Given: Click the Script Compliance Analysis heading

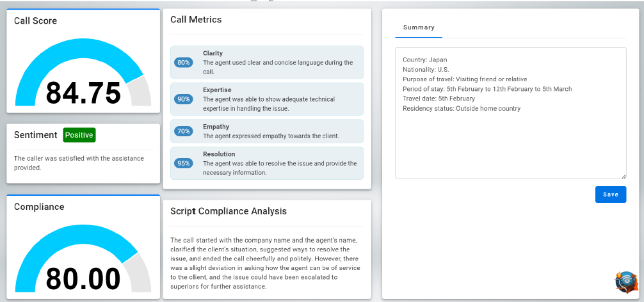Looking at the screenshot, I should pyautogui.click(x=229, y=211).
